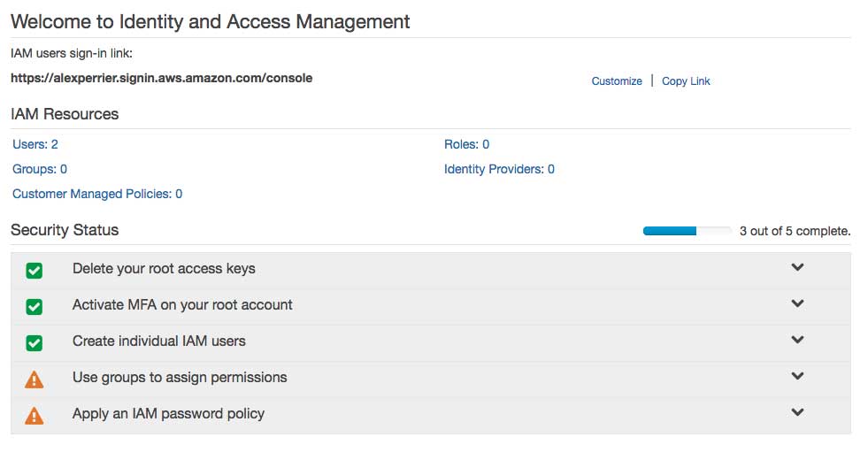The width and height of the screenshot is (868, 460).
Task: Click green check icon beside Create individual IAM users
Action: pos(35,342)
